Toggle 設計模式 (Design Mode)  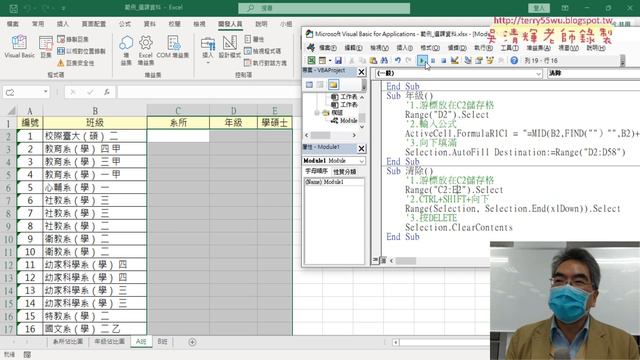coord(230,46)
